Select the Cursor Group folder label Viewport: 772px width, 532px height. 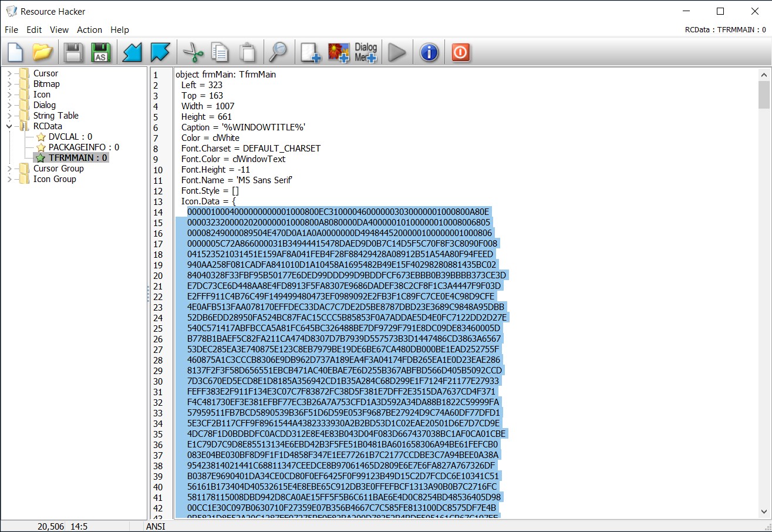pyautogui.click(x=59, y=169)
